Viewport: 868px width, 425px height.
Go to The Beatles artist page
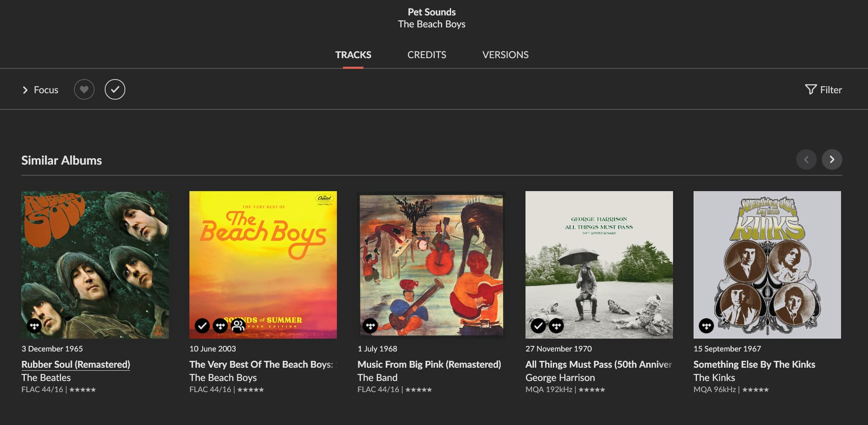click(x=46, y=378)
